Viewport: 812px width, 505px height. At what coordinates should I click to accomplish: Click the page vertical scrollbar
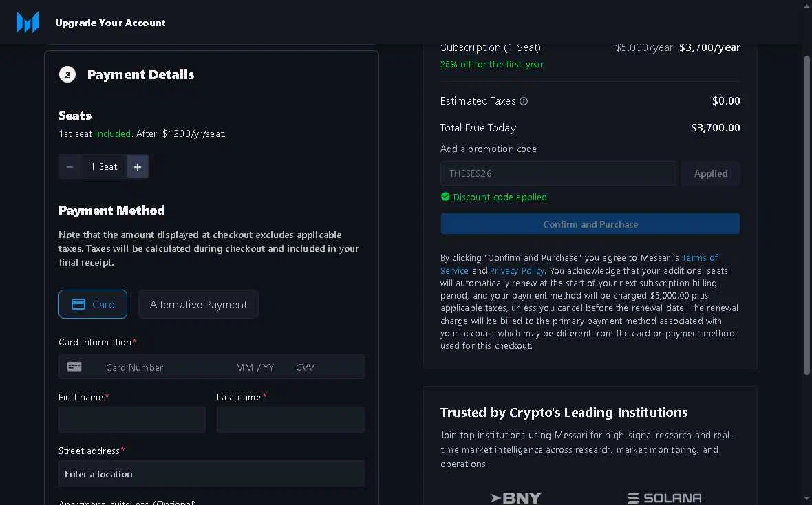pos(806,215)
